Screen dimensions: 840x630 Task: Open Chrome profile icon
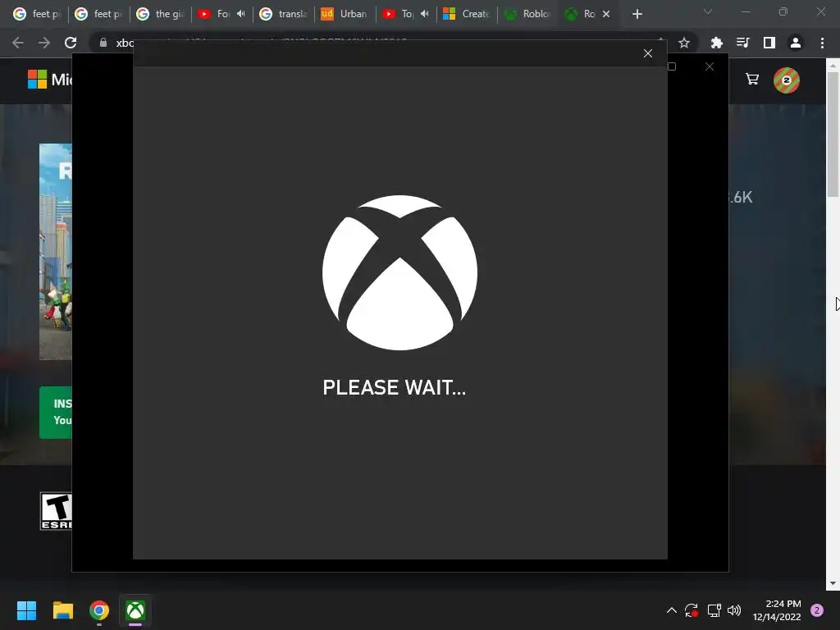click(x=796, y=43)
